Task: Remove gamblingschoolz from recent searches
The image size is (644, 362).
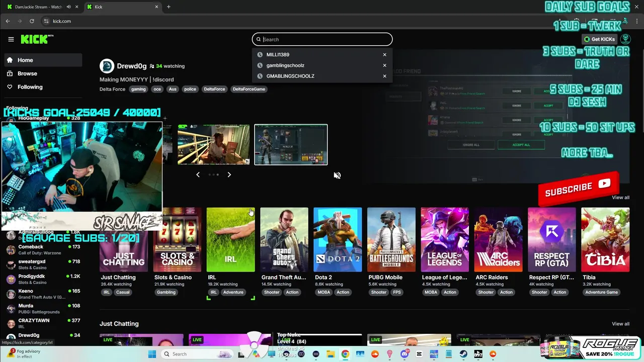Action: pyautogui.click(x=384, y=65)
